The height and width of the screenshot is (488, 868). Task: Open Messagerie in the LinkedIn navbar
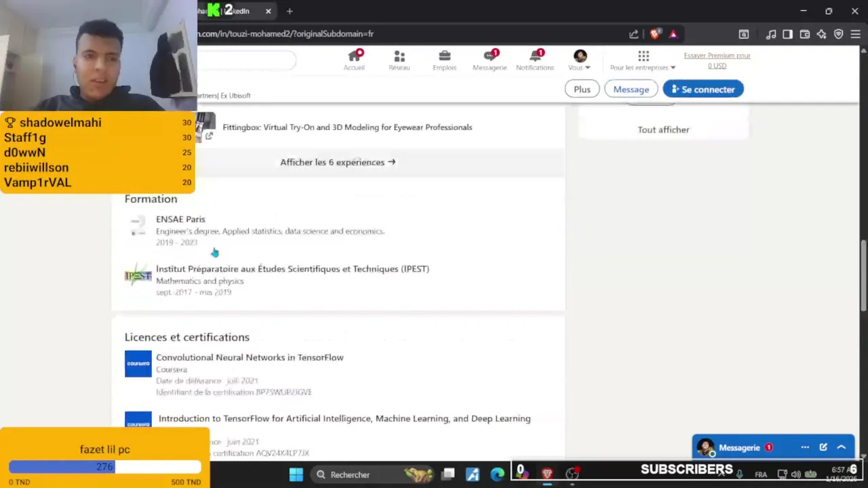pyautogui.click(x=490, y=60)
